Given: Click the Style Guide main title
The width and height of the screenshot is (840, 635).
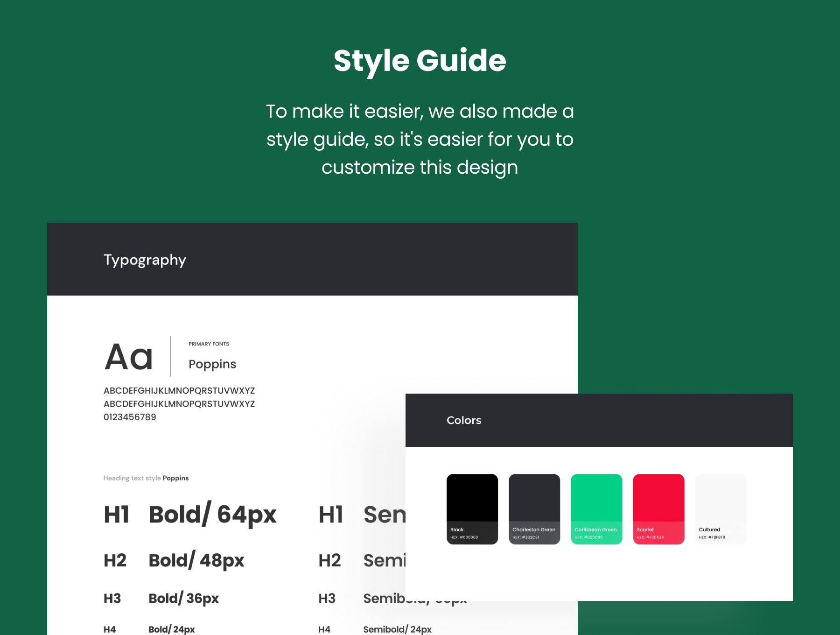Looking at the screenshot, I should tap(420, 61).
